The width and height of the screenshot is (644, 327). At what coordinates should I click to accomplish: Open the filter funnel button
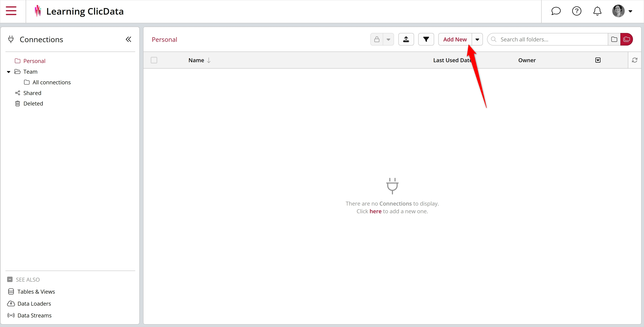[426, 39]
